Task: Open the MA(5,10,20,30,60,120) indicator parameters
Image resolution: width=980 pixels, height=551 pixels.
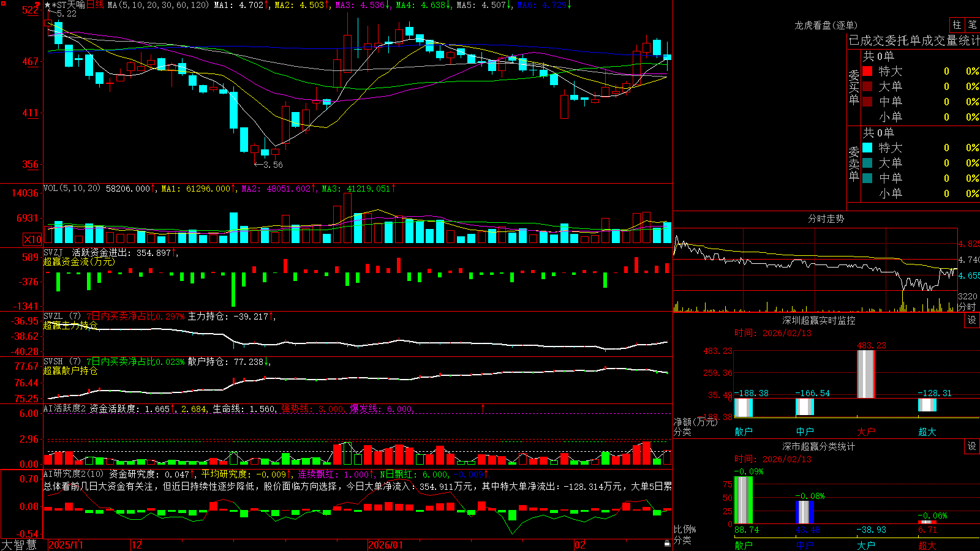Action: point(158,5)
